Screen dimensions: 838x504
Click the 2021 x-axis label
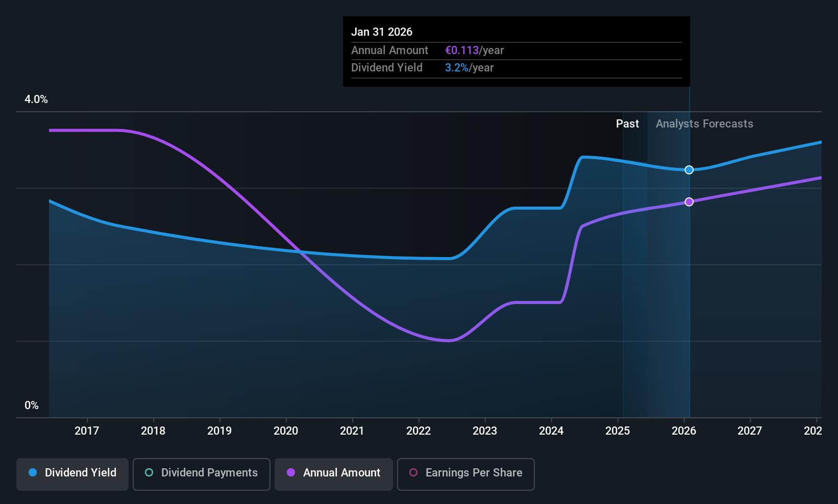tap(352, 431)
